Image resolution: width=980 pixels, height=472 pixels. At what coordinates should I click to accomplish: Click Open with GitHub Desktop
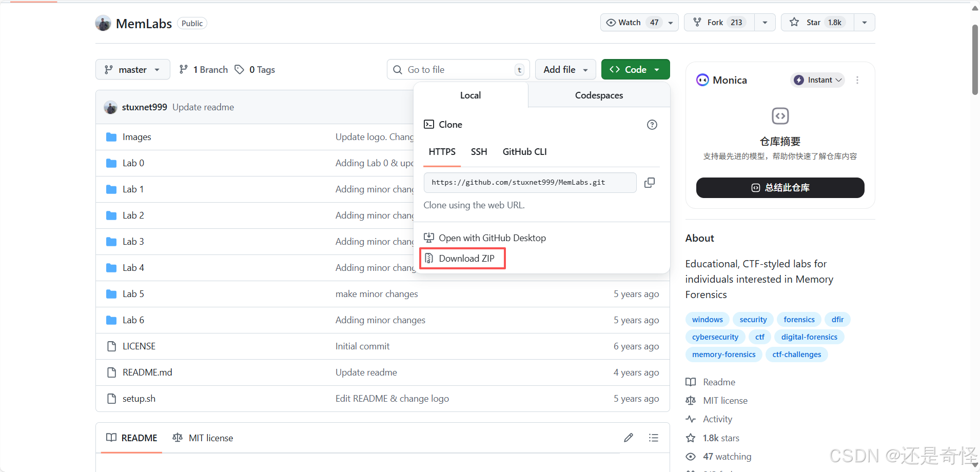[x=485, y=238]
